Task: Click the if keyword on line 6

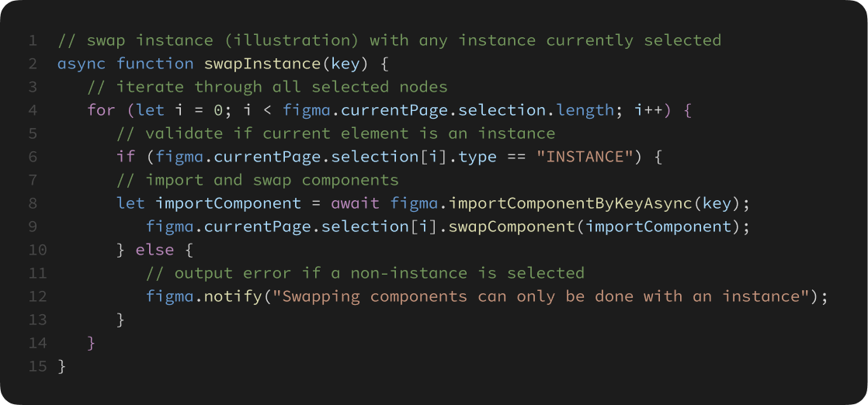Action: tap(126, 157)
